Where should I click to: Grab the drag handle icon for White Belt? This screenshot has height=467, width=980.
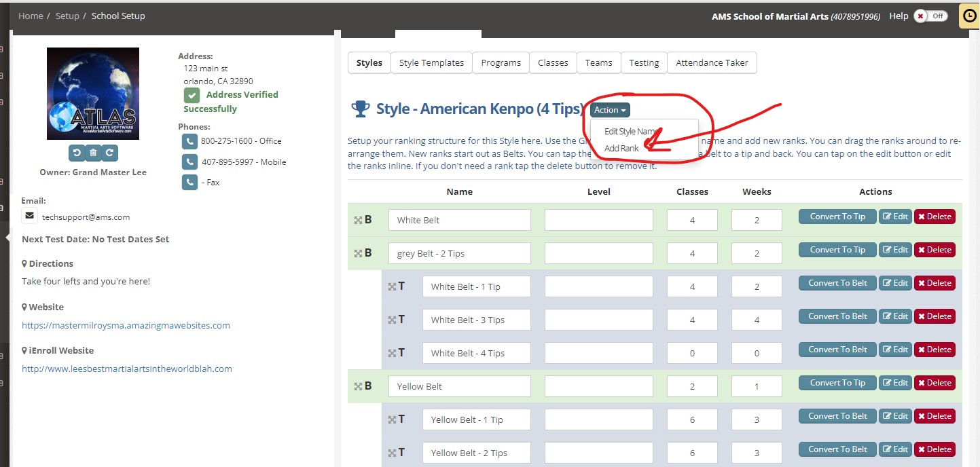coord(358,220)
